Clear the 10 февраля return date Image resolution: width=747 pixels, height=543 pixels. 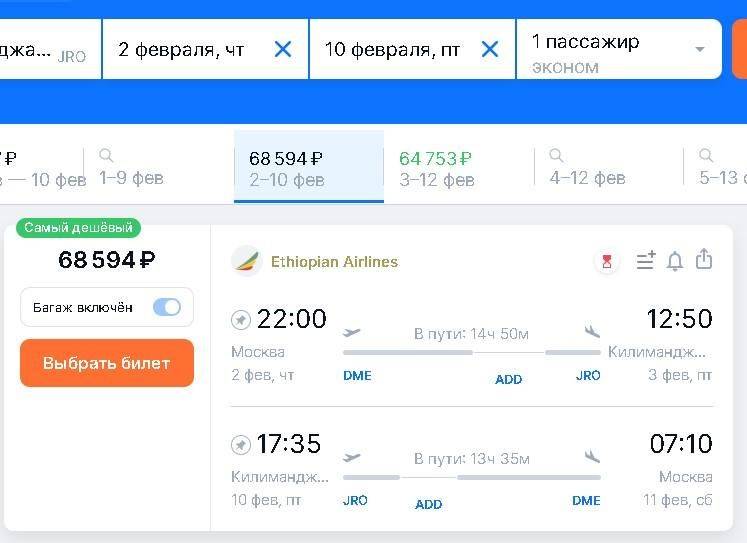pyautogui.click(x=490, y=49)
